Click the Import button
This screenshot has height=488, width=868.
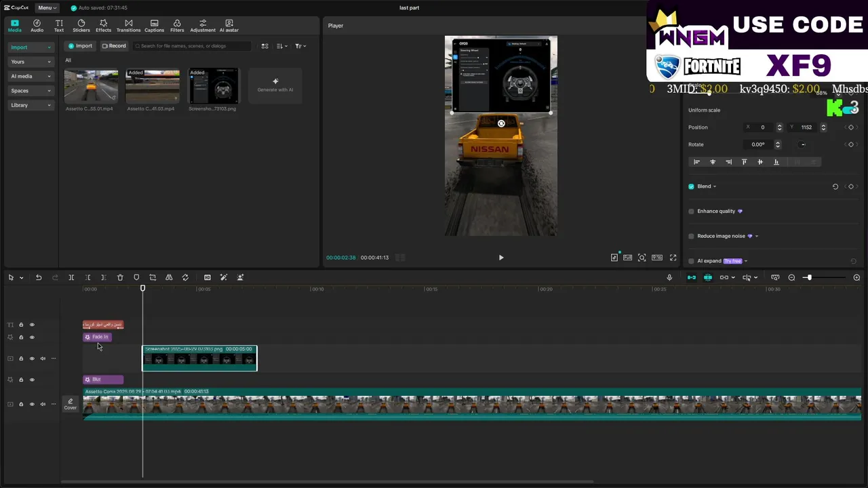click(79, 46)
